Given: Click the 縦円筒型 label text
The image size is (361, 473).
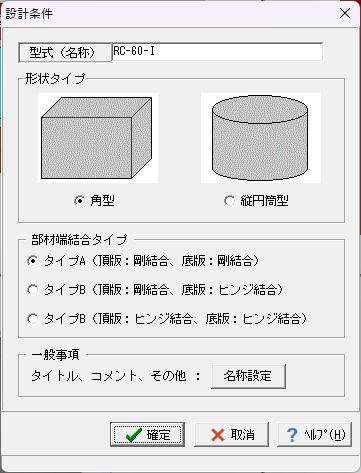Looking at the screenshot, I should coord(264,201).
